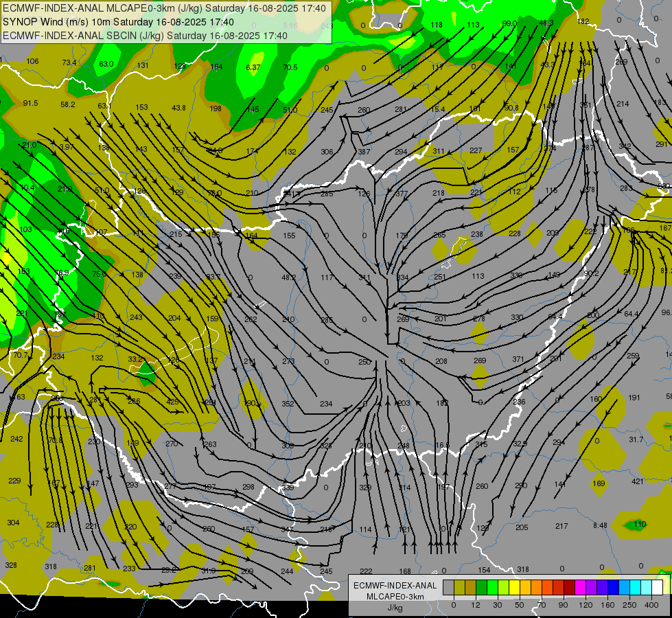Click the map value '58.2'
This screenshot has height=618, width=672.
[68, 104]
